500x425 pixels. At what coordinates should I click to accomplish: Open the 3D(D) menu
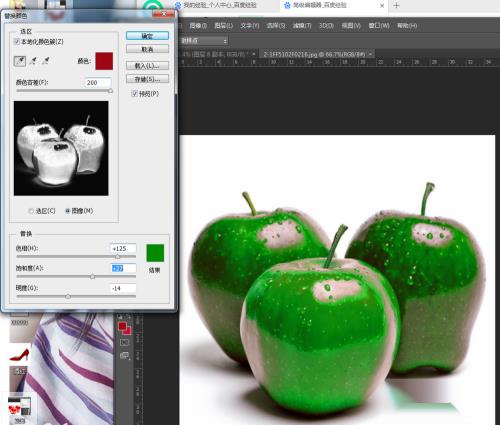point(326,26)
